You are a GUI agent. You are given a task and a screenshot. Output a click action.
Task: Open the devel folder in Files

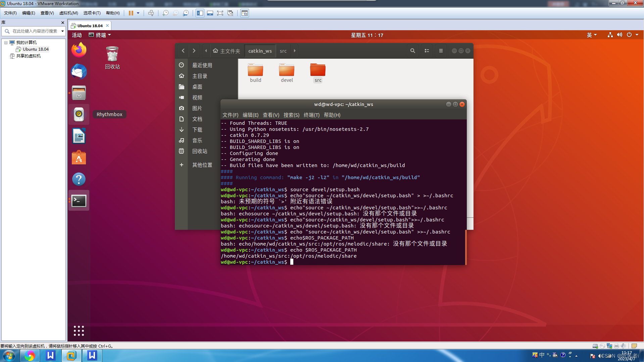[x=287, y=73]
